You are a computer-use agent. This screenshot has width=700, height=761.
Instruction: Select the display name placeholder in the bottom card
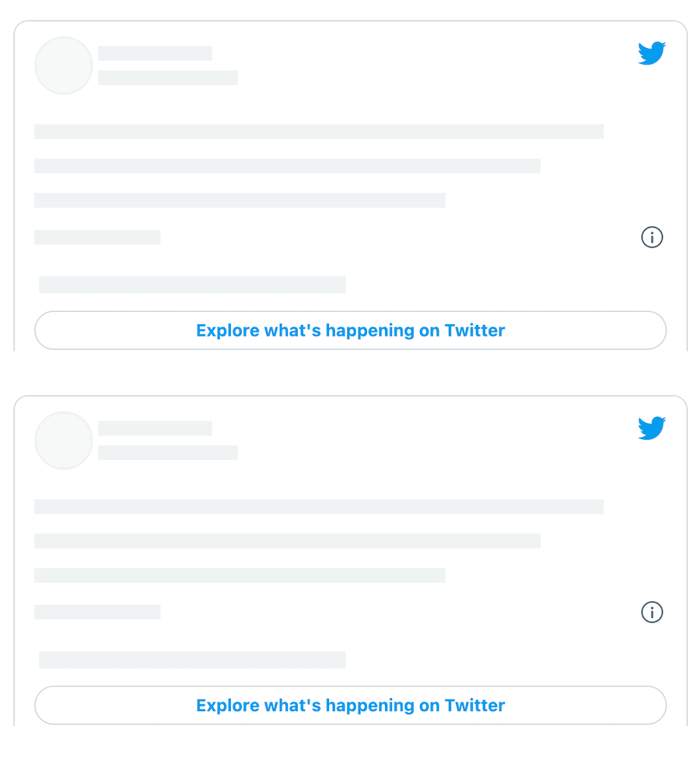(x=155, y=428)
